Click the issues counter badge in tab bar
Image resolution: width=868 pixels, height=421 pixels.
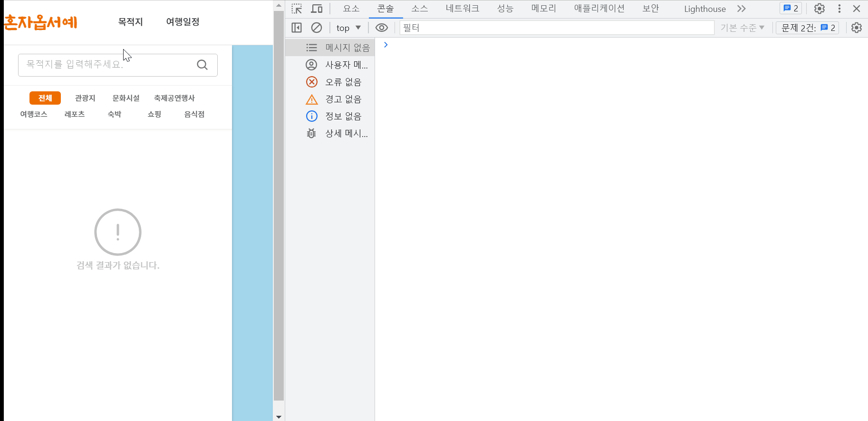[x=791, y=9]
